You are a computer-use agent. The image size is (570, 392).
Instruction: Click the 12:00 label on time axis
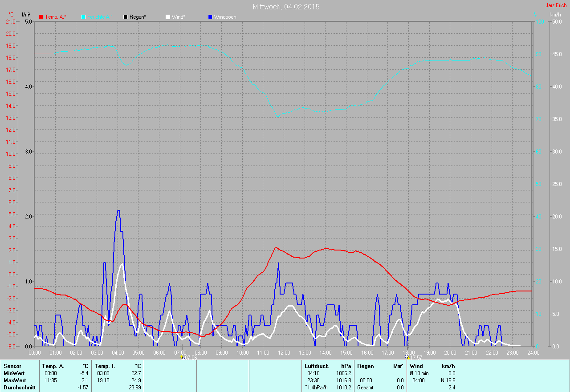tap(284, 352)
